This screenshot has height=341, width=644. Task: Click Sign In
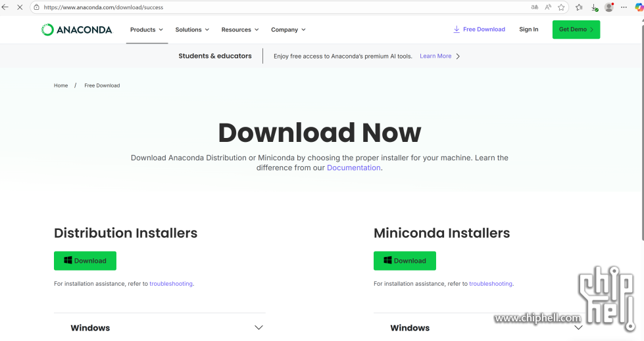point(529,30)
